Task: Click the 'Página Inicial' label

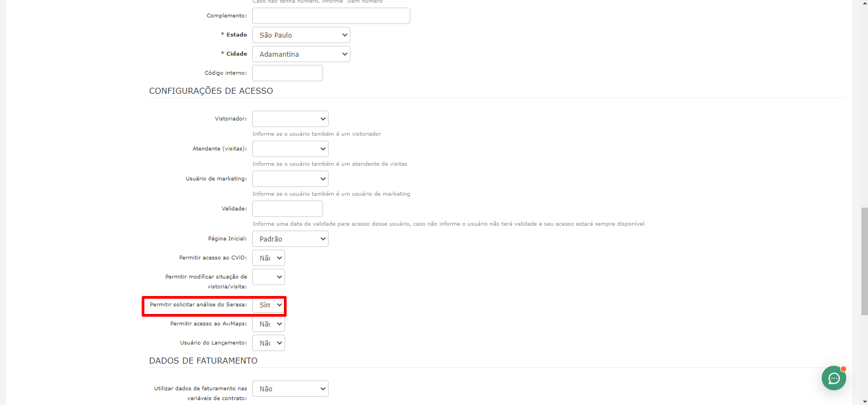Action: tap(227, 239)
